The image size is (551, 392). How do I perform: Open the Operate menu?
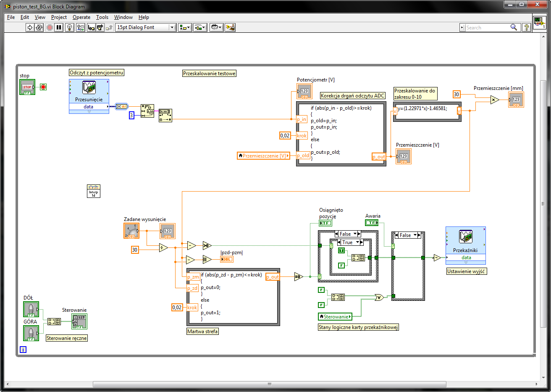click(81, 17)
